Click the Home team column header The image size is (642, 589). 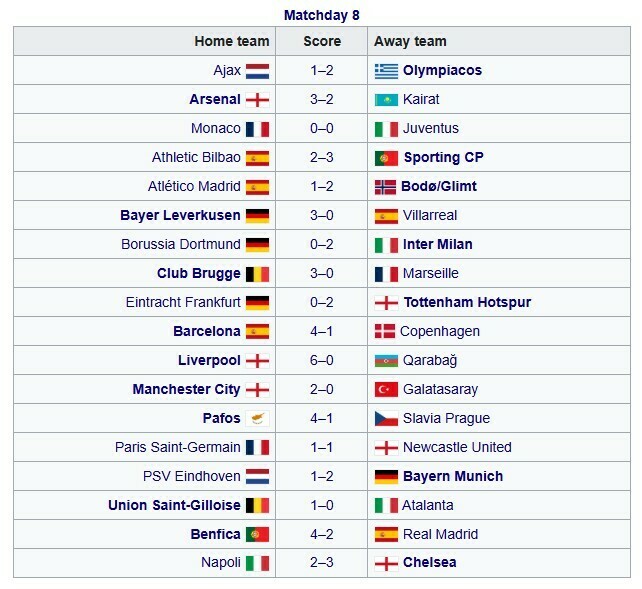(x=232, y=42)
